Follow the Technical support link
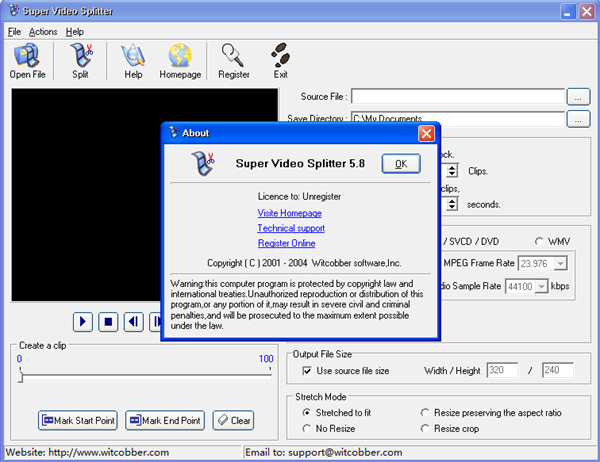Viewport: 600px width, 462px height. pos(290,228)
